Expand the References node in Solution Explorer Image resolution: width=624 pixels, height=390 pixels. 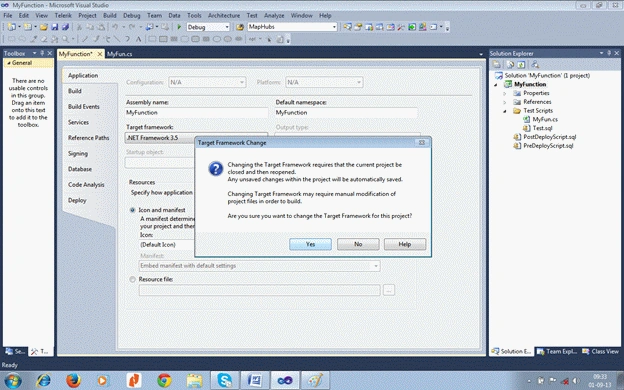tap(505, 102)
